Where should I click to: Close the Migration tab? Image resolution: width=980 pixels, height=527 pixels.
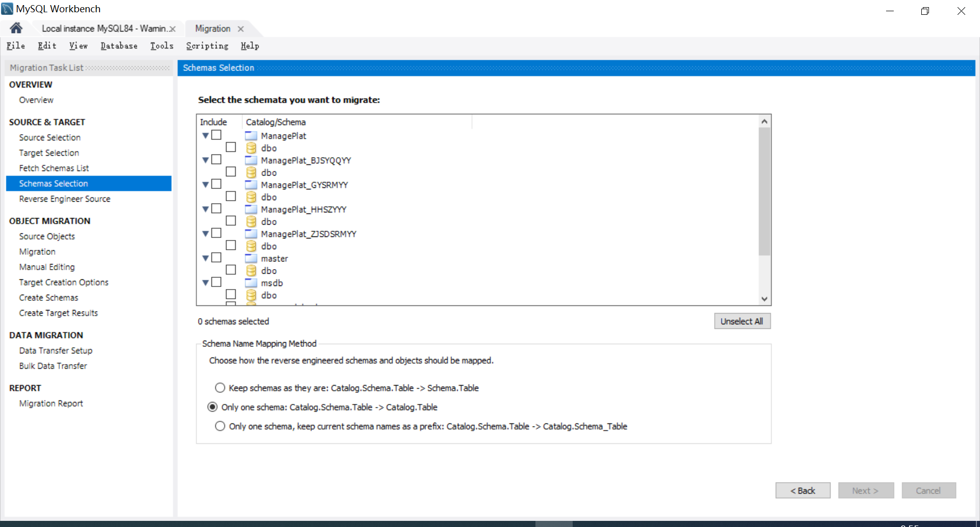[241, 29]
